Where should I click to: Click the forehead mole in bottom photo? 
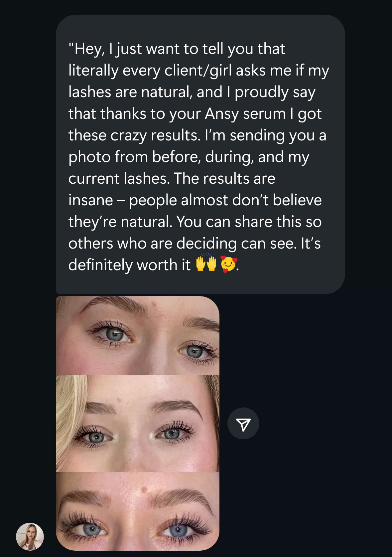144,489
